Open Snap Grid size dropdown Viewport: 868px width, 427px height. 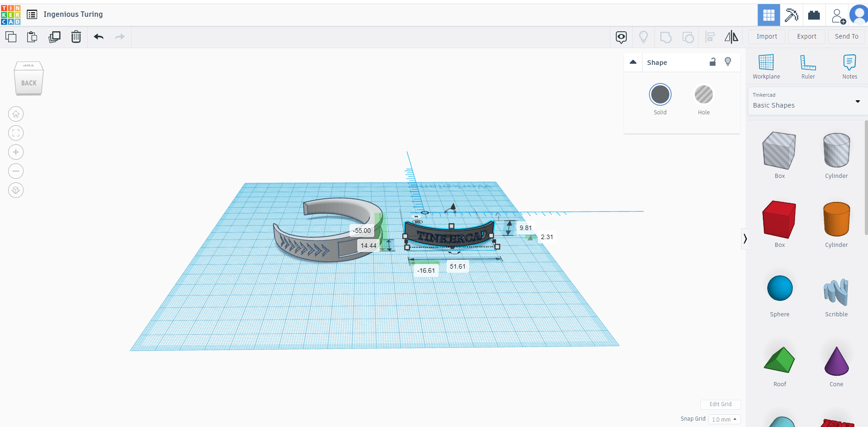click(724, 419)
